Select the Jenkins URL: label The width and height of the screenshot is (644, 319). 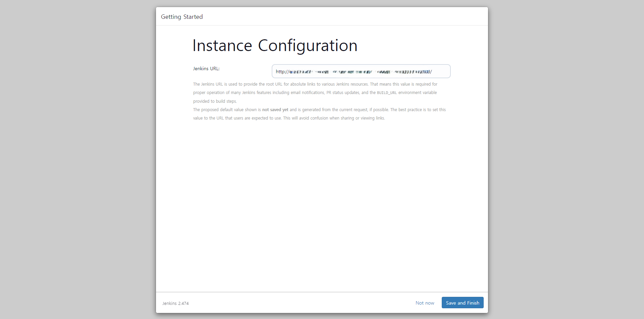[206, 69]
